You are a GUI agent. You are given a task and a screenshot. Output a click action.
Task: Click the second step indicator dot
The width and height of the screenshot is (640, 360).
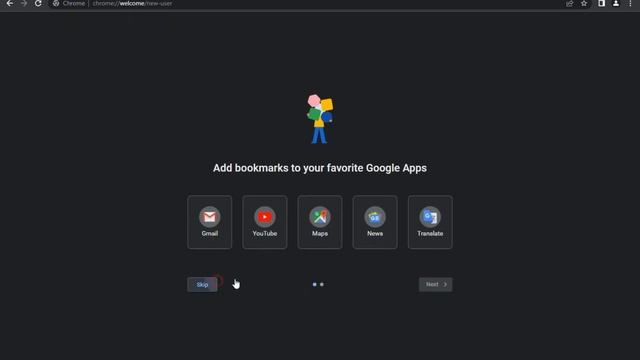click(322, 284)
